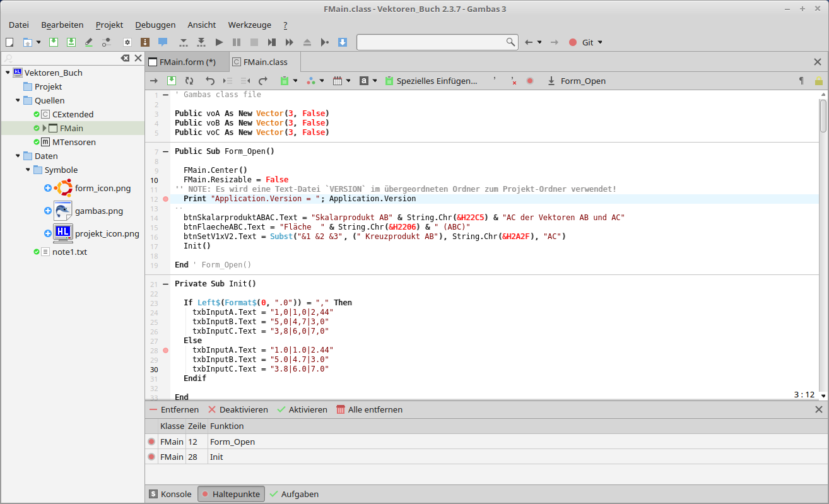Collapse the Form_Open procedure fold marker
Image resolution: width=829 pixels, height=504 pixels.
[166, 151]
